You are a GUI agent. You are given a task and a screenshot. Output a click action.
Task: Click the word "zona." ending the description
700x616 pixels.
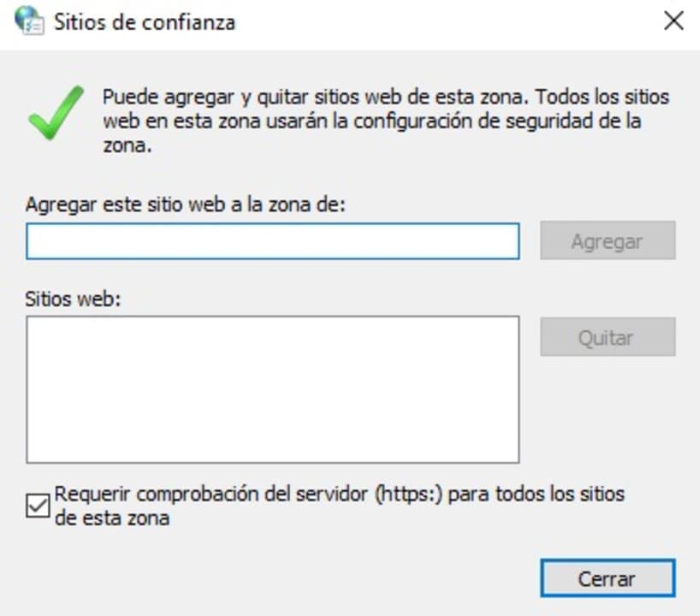pyautogui.click(x=127, y=145)
